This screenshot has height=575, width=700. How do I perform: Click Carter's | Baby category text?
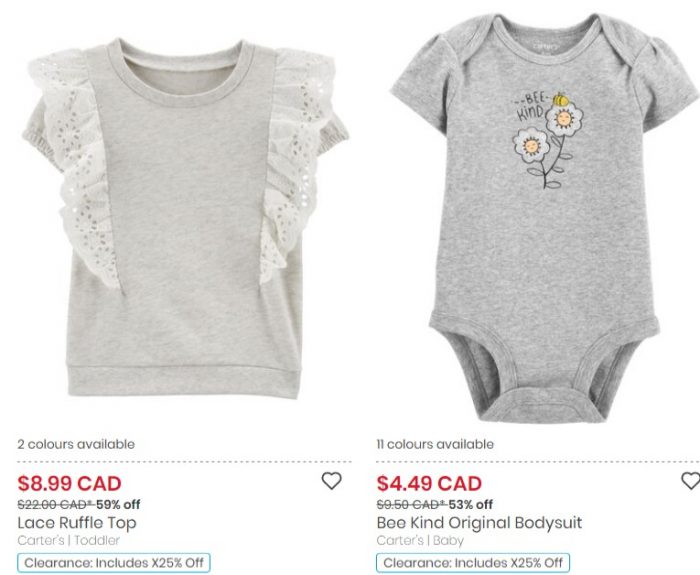420,541
